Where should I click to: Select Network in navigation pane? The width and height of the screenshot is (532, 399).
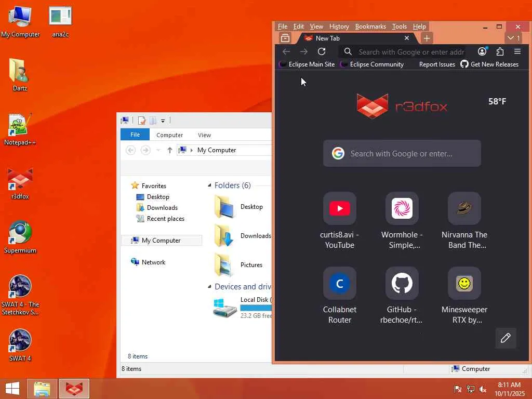(148, 262)
